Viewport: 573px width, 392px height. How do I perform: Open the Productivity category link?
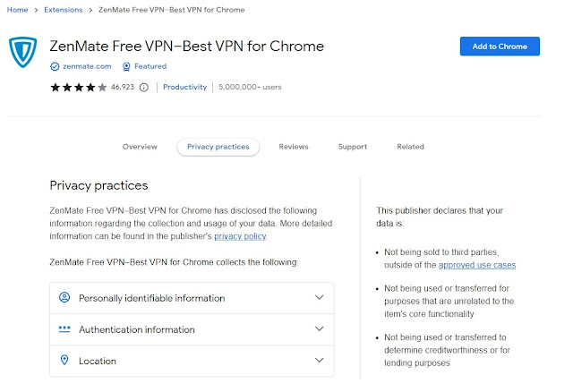click(185, 87)
